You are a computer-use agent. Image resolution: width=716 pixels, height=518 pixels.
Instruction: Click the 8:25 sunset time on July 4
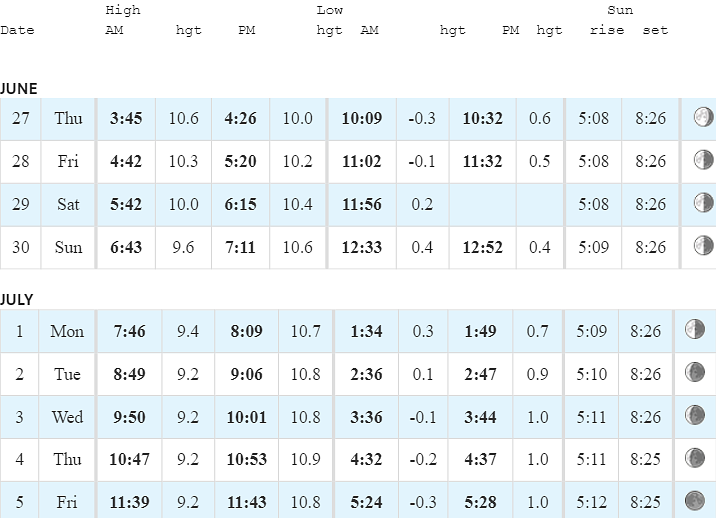[x=645, y=460]
